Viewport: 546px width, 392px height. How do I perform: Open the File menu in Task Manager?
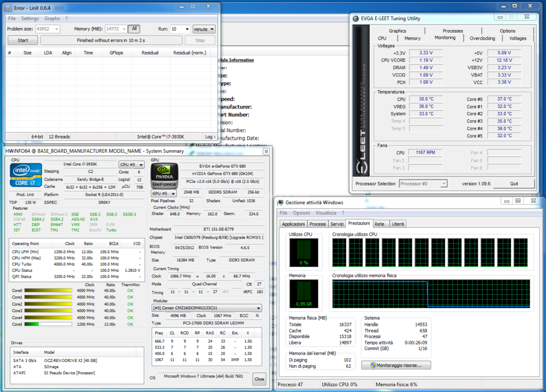tap(284, 213)
